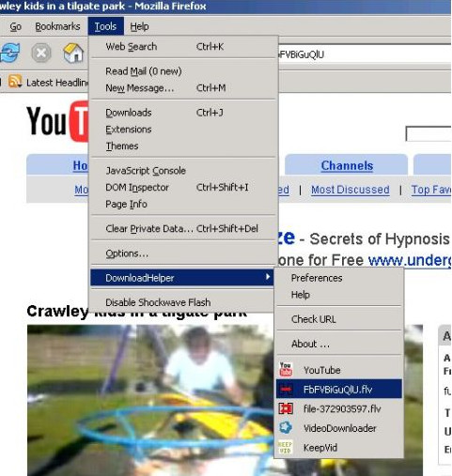Launch the DOM Inspector
The image size is (452, 476).
pos(183,187)
